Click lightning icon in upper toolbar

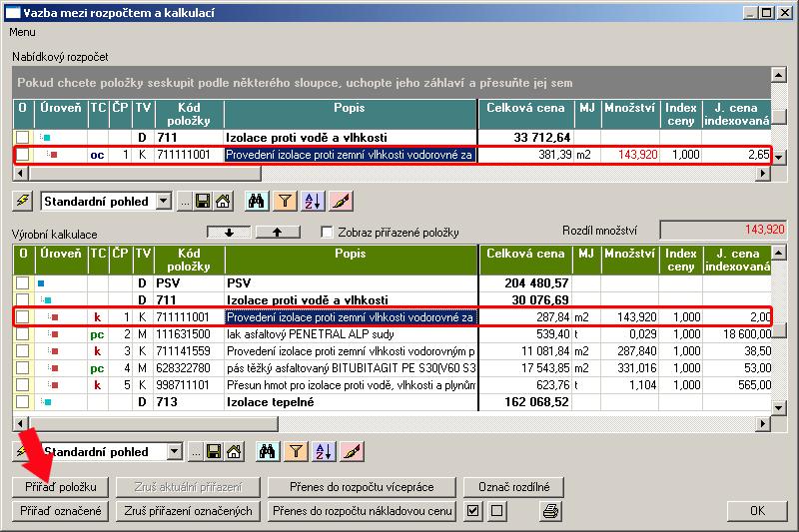click(23, 201)
